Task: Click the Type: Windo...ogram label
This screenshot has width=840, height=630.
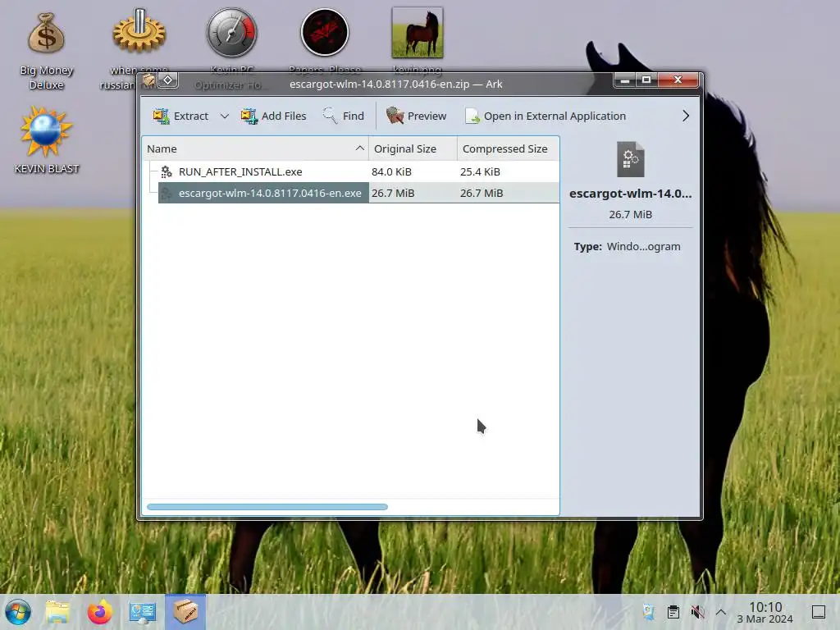Action: click(x=628, y=246)
